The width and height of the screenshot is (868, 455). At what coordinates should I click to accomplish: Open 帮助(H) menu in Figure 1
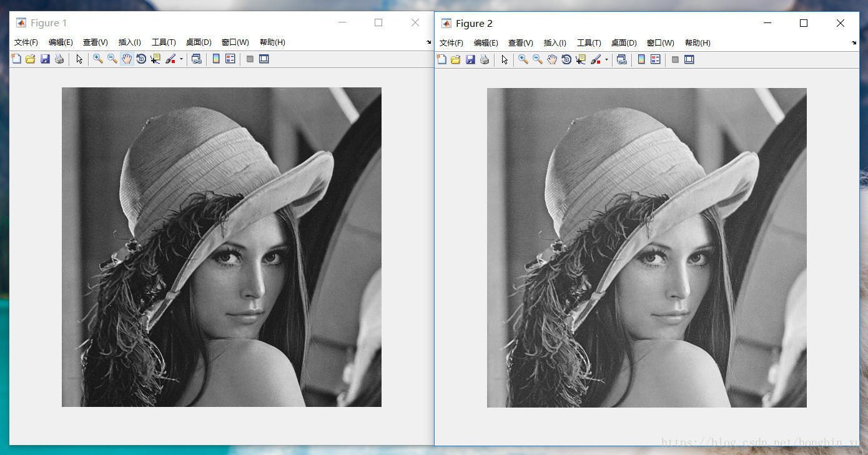point(272,42)
